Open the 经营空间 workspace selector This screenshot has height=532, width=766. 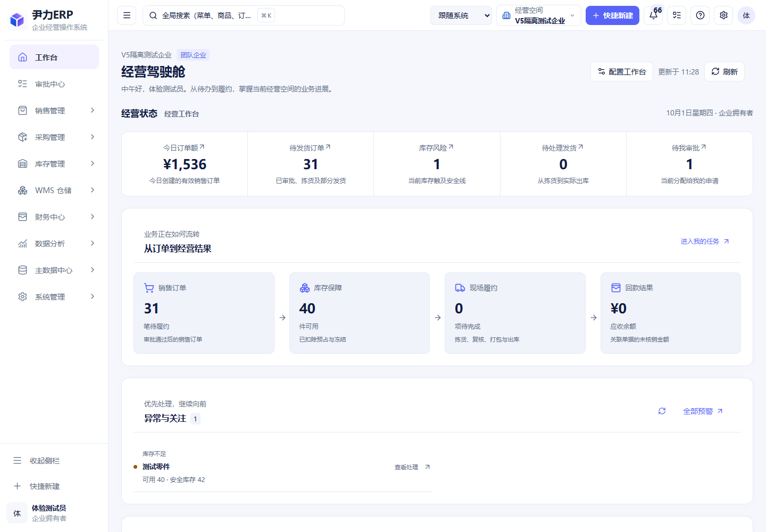pos(539,15)
